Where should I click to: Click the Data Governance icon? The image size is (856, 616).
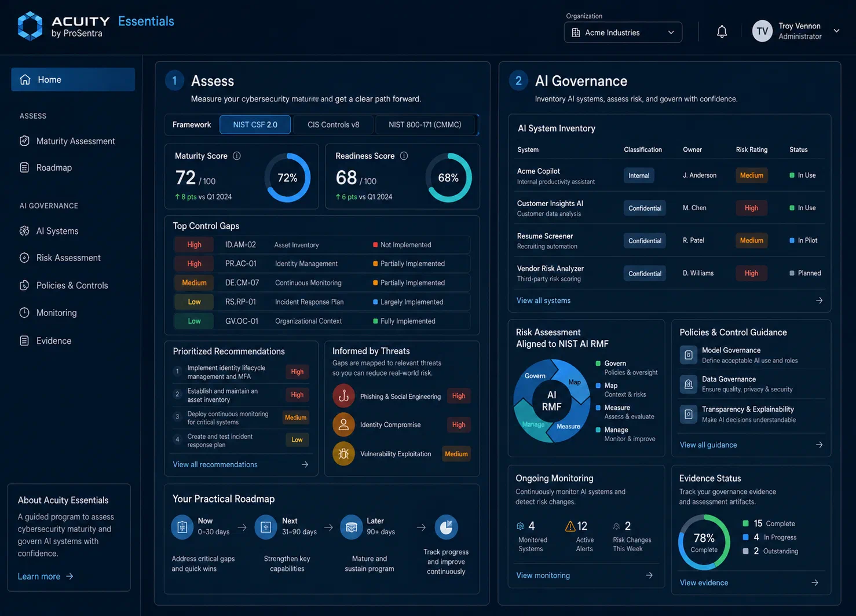[689, 384]
